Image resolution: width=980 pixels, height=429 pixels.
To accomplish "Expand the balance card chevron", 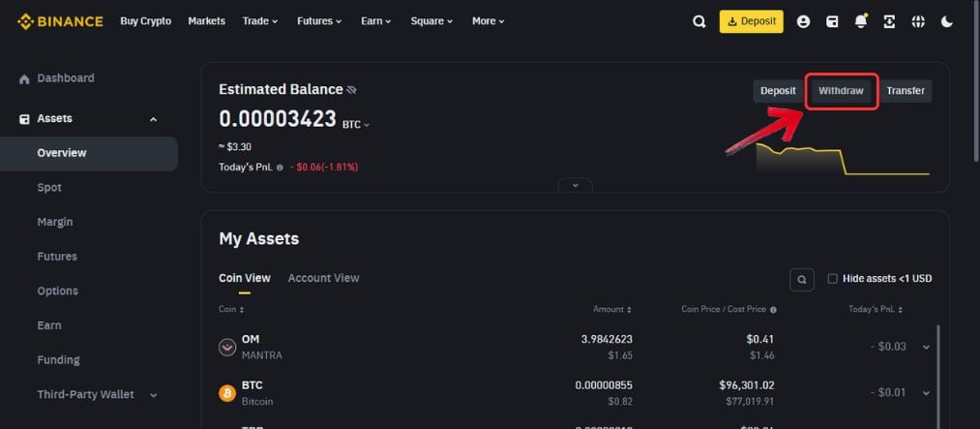I will coord(575,185).
